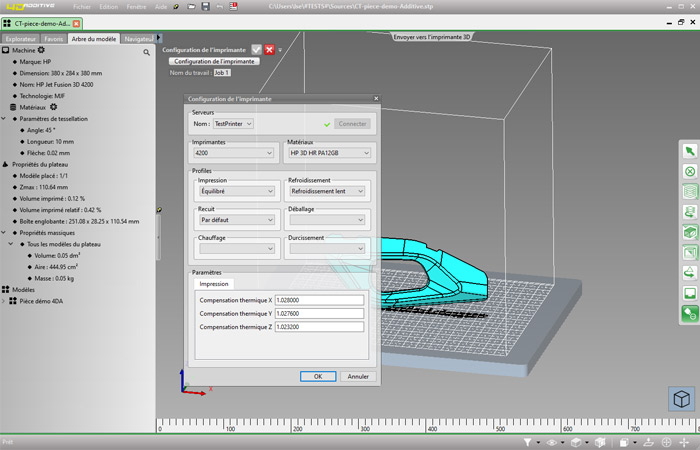Open the Recuit dropdown showing Par défaut
Viewport: 700px width, 450px height.
click(x=238, y=220)
